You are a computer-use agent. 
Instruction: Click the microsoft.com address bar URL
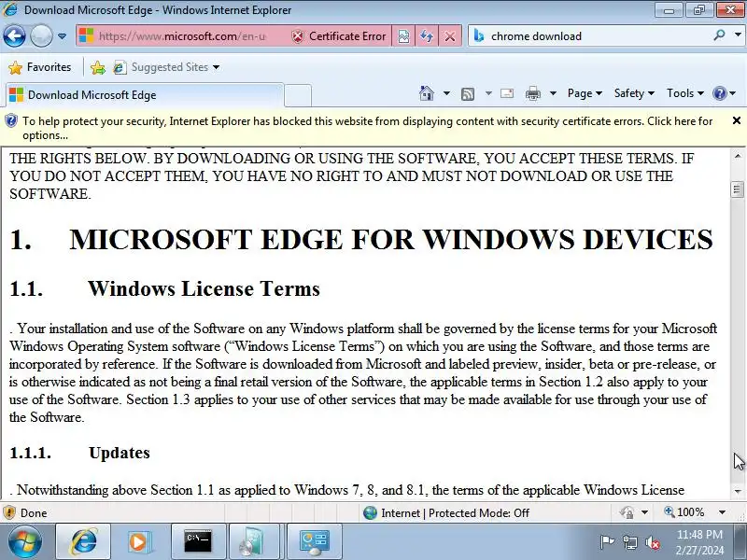pyautogui.click(x=182, y=36)
